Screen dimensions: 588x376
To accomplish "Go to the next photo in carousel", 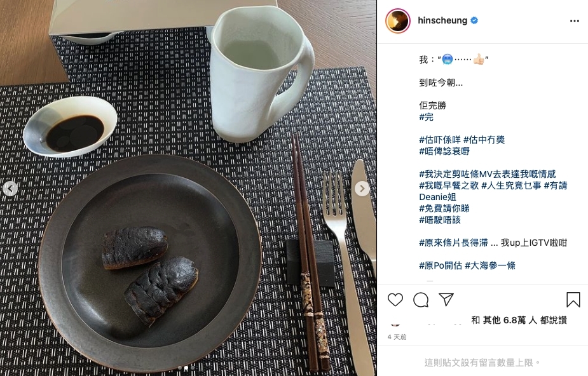I will coord(362,189).
